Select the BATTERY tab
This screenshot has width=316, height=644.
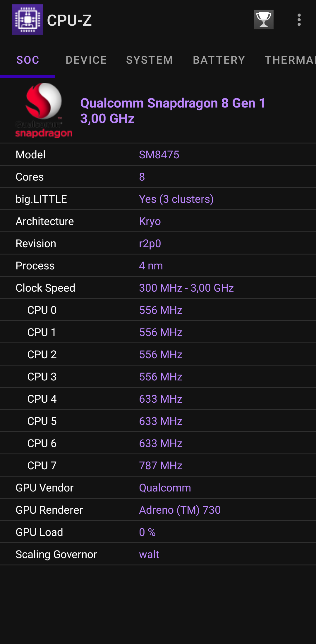click(219, 60)
